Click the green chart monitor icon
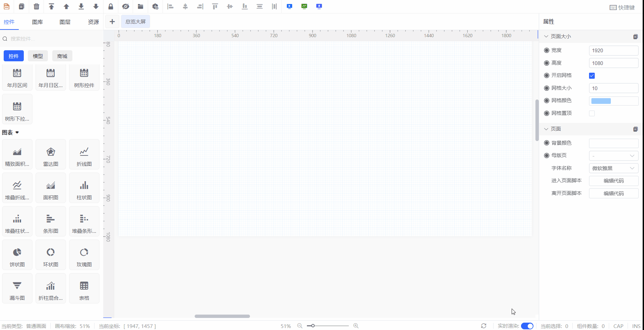The height and width of the screenshot is (330, 644). click(x=304, y=6)
